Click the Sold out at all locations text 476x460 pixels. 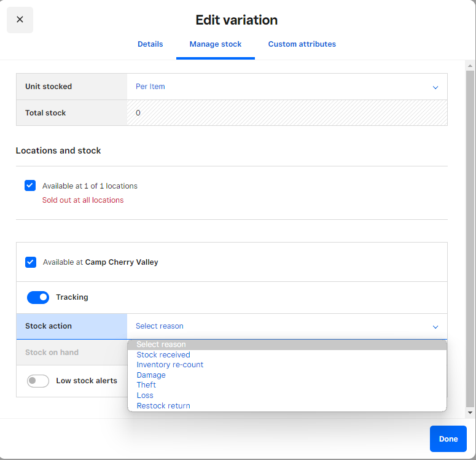[x=83, y=200]
